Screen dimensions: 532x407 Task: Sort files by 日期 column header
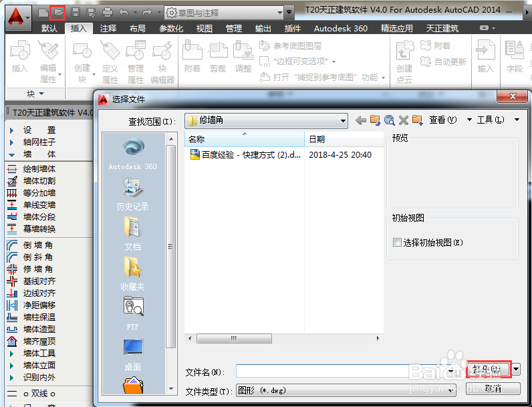pos(344,139)
